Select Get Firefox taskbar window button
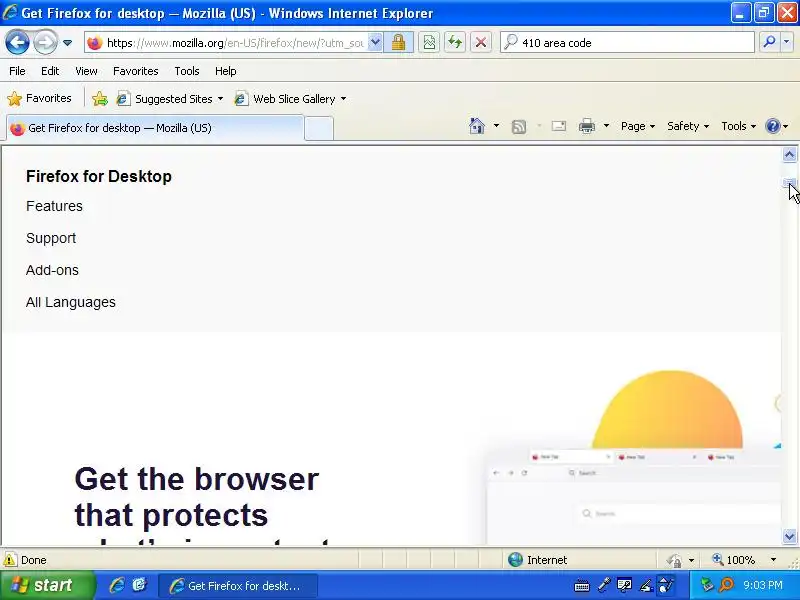Image resolution: width=800 pixels, height=600 pixels. click(x=238, y=585)
